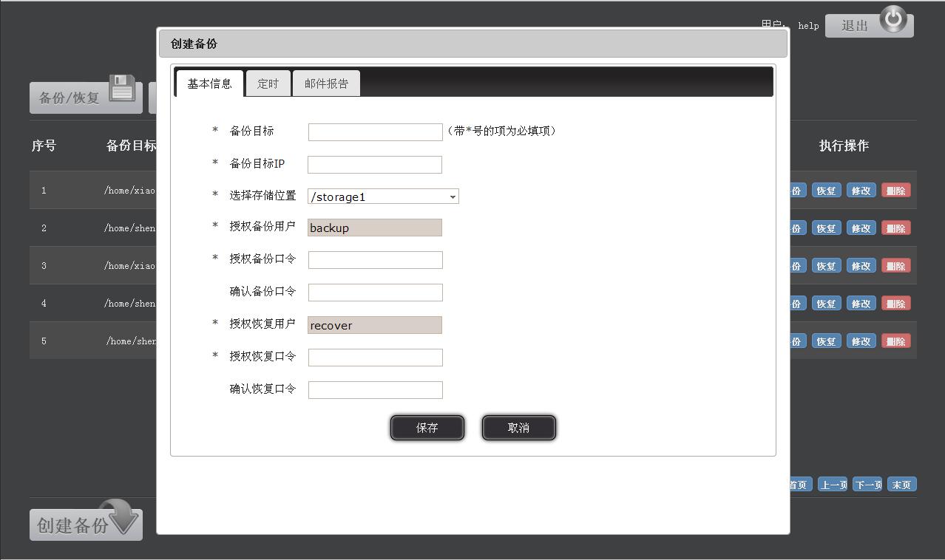Click 修改 modify button in row 3
This screenshot has width=945, height=560.
coord(861,266)
